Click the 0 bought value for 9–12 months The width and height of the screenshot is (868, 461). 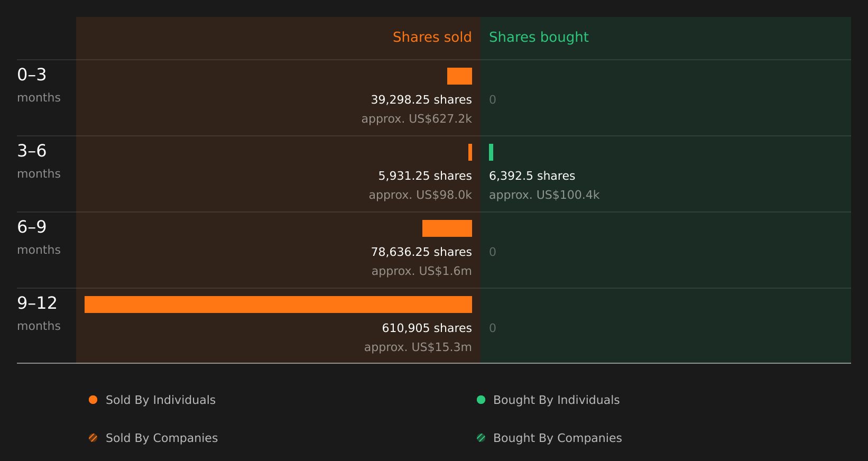click(493, 328)
